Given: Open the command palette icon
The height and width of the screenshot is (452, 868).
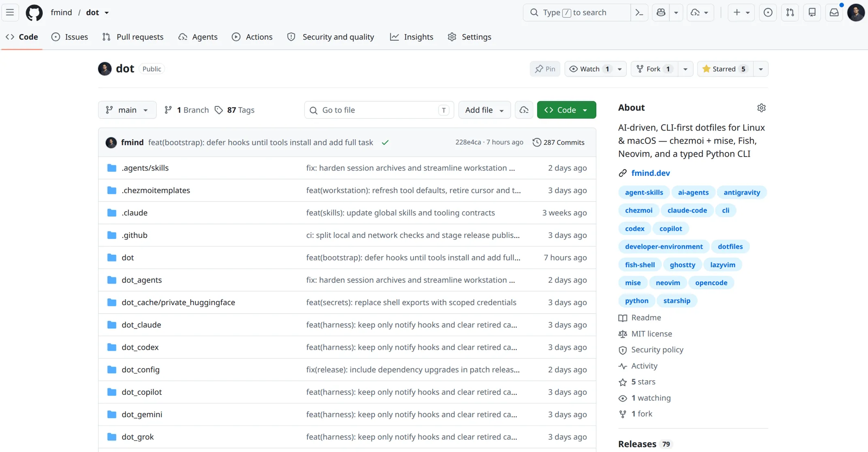Looking at the screenshot, I should [x=639, y=13].
